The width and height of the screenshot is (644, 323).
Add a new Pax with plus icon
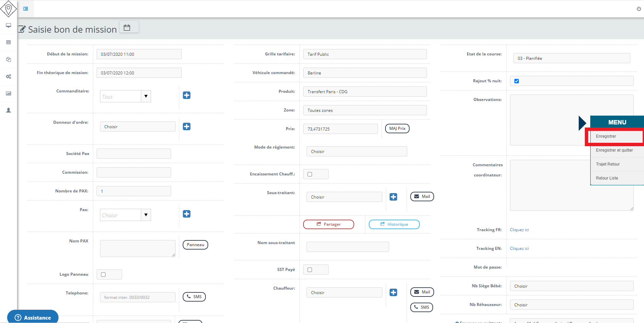coord(186,214)
